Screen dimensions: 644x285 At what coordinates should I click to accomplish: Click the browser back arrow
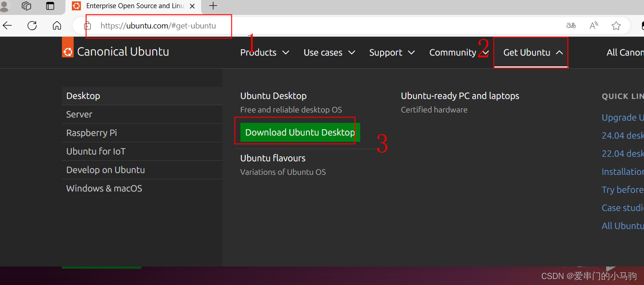(7, 26)
